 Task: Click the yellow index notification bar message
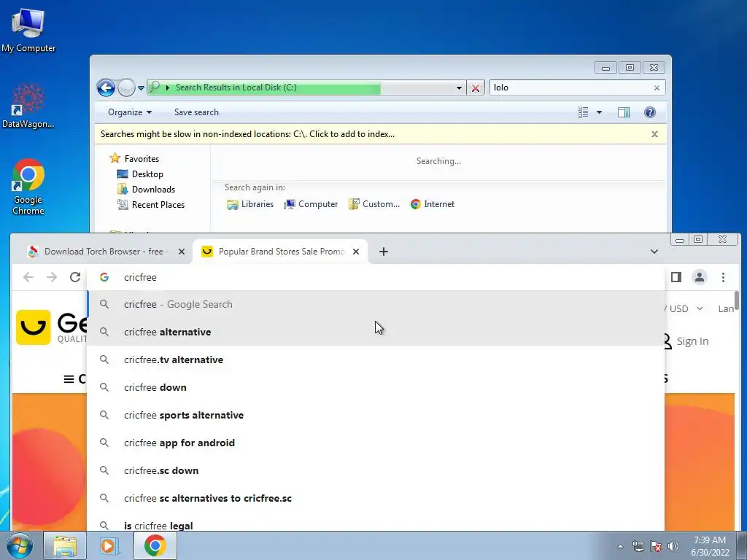[x=247, y=134]
